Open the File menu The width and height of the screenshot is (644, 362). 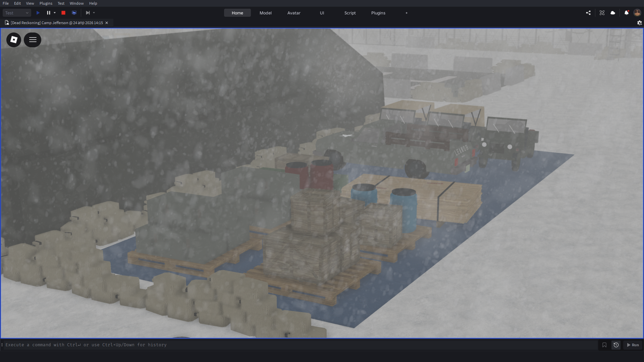coord(6,3)
